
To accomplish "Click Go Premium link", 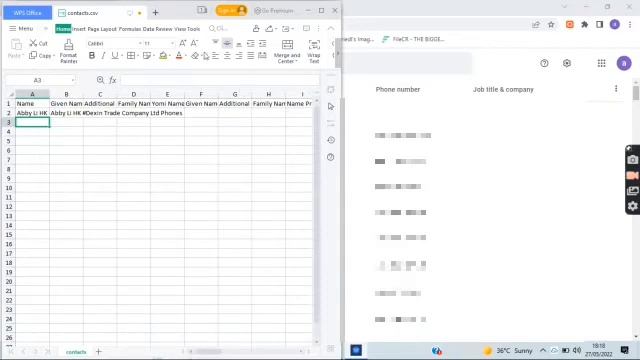I will click(274, 11).
